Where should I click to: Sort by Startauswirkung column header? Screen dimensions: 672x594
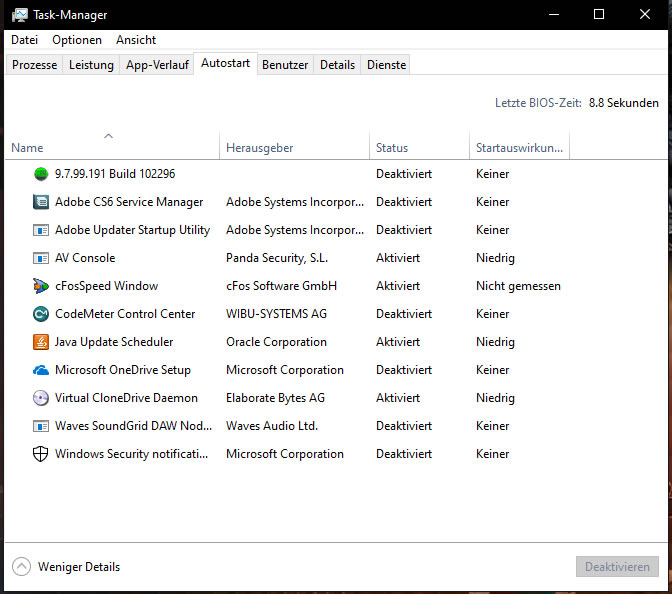click(x=519, y=146)
